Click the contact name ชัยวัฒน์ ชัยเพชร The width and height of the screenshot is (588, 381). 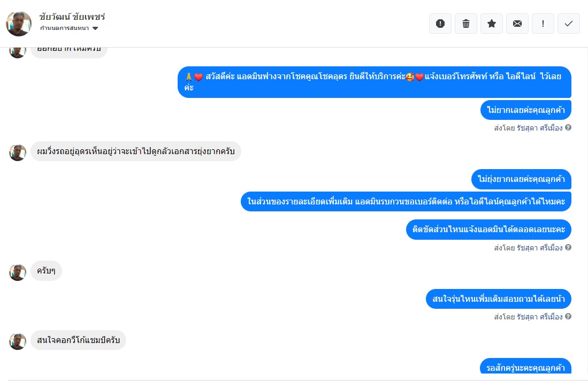tap(72, 17)
